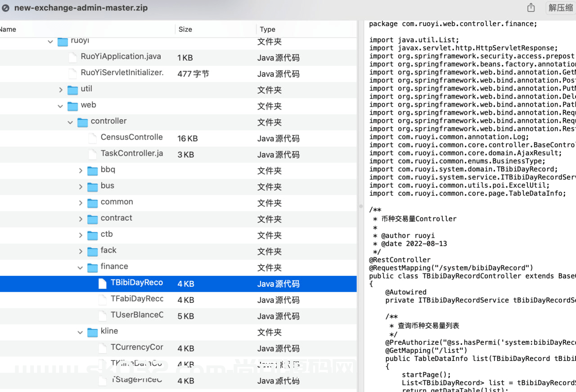This screenshot has width=576, height=392.
Task: Click the @date 2022-08-13 comment line
Action: click(410, 243)
